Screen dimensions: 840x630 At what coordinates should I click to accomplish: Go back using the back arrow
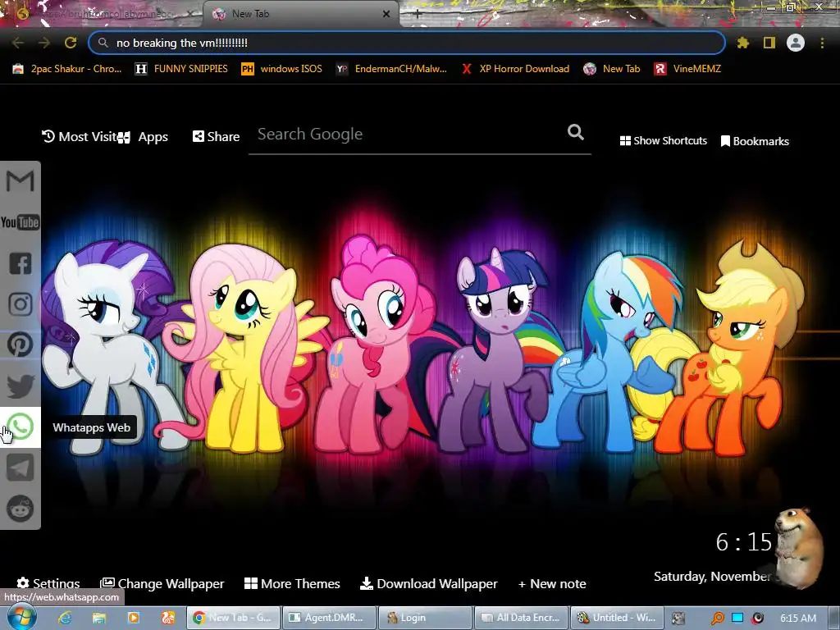18,43
